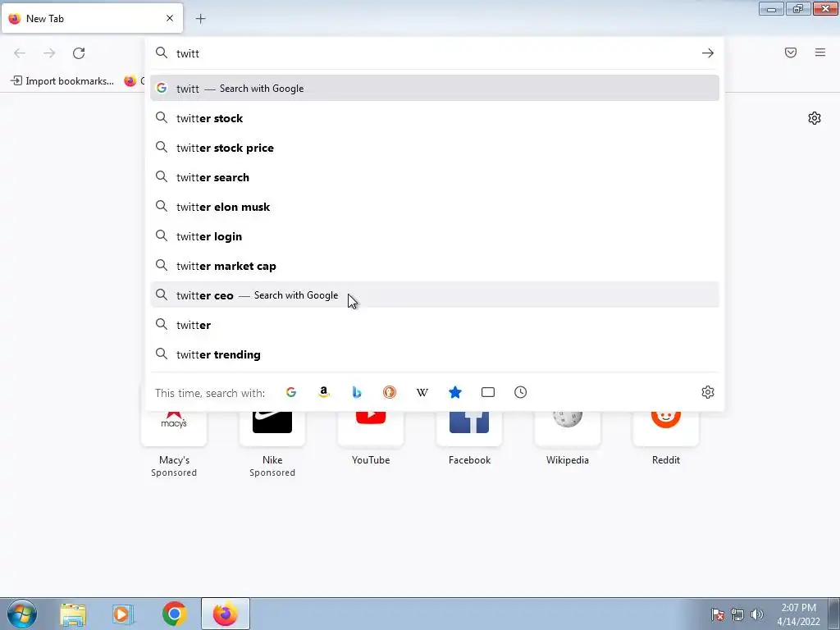Select the 'twitter market cap' suggestion
840x630 pixels.
click(x=435, y=266)
